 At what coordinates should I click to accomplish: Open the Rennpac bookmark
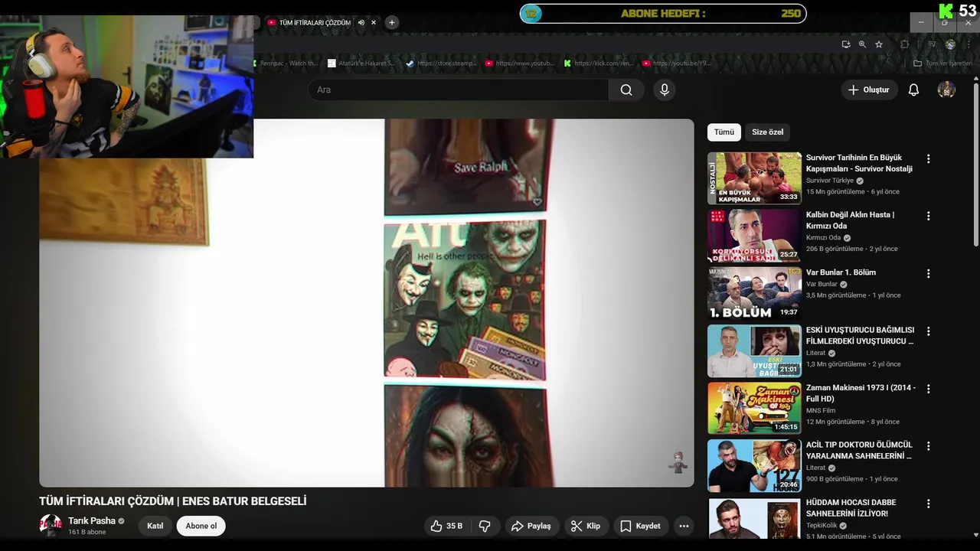click(286, 64)
